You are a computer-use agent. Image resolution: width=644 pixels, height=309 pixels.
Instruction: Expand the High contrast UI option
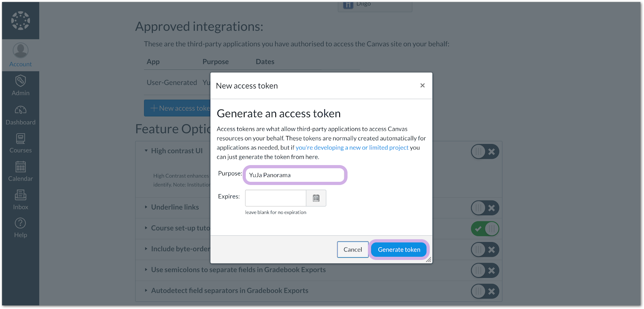pos(146,151)
